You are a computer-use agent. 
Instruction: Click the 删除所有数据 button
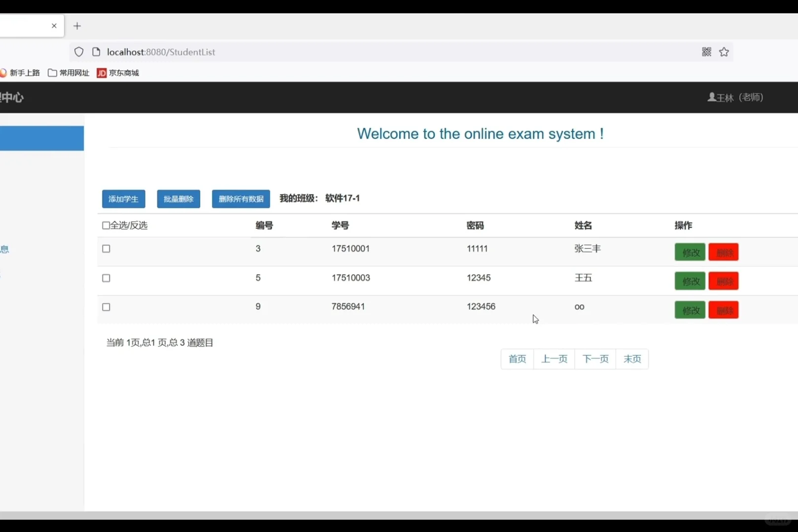[x=241, y=199]
